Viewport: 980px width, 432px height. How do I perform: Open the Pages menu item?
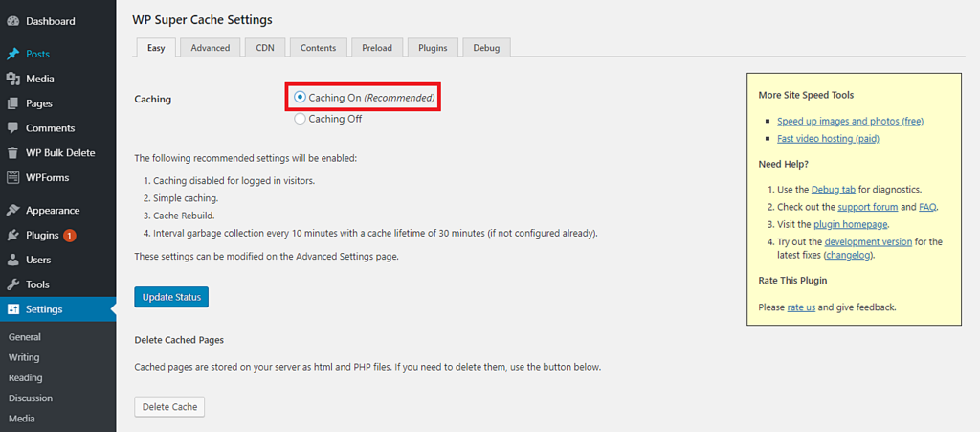[57, 103]
